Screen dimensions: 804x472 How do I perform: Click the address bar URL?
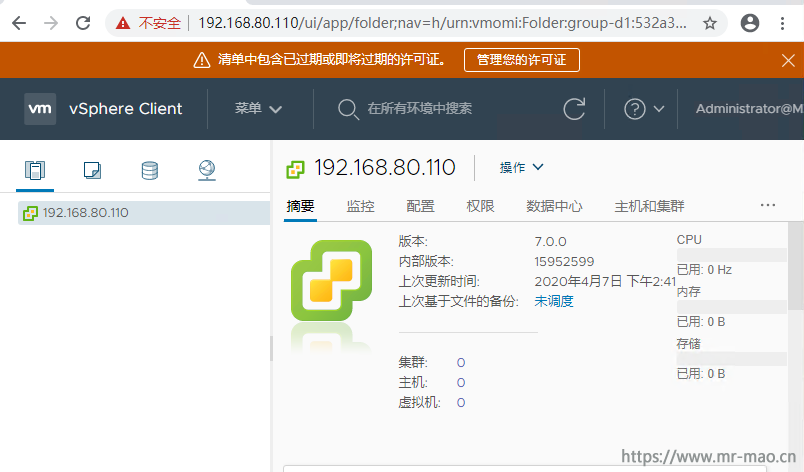tap(442, 23)
